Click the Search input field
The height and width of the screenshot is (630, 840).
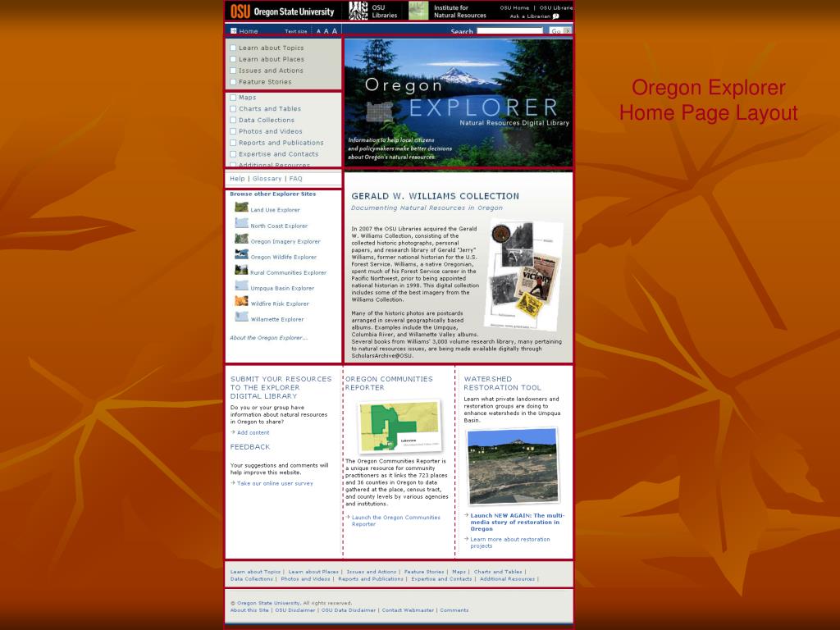coord(510,31)
